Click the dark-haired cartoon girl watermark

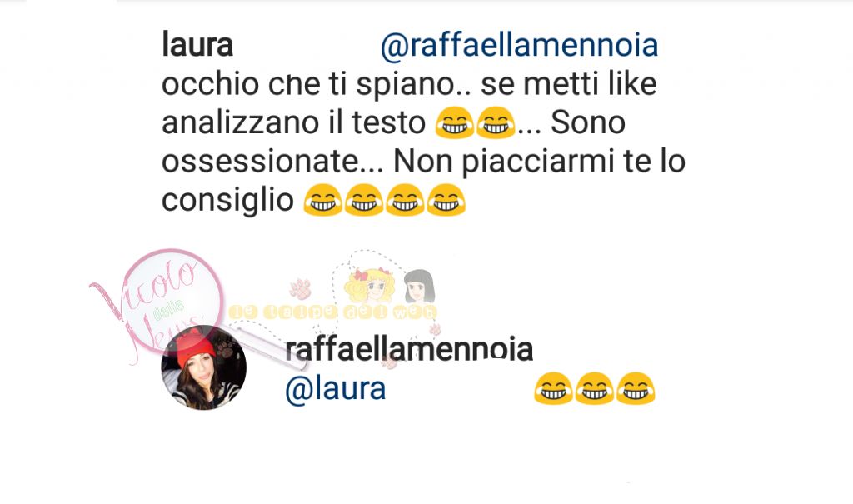[x=419, y=287]
